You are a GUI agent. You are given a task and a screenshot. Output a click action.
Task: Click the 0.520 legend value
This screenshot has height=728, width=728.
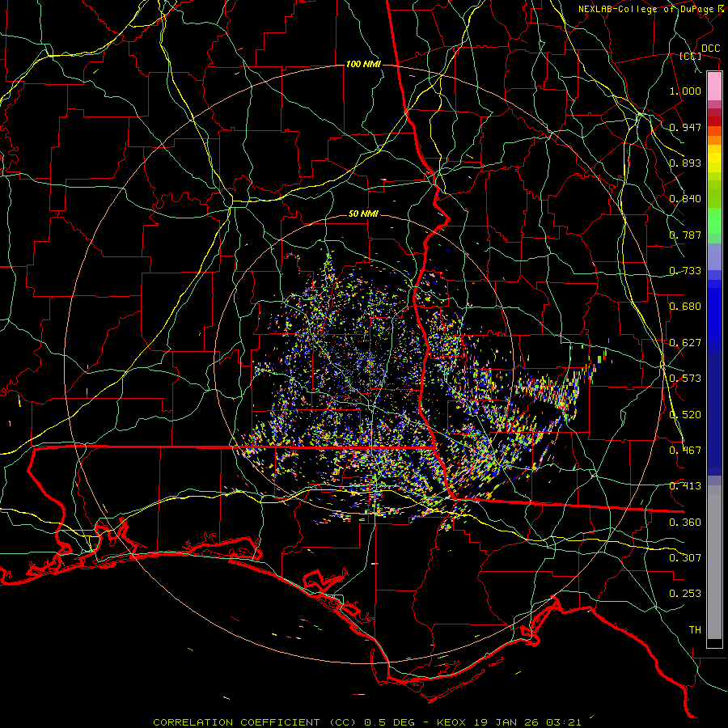point(685,415)
